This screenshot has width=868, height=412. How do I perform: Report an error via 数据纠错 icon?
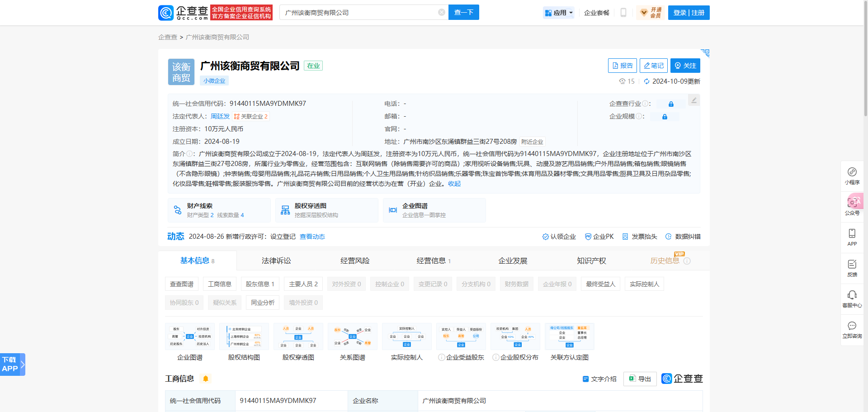click(683, 236)
